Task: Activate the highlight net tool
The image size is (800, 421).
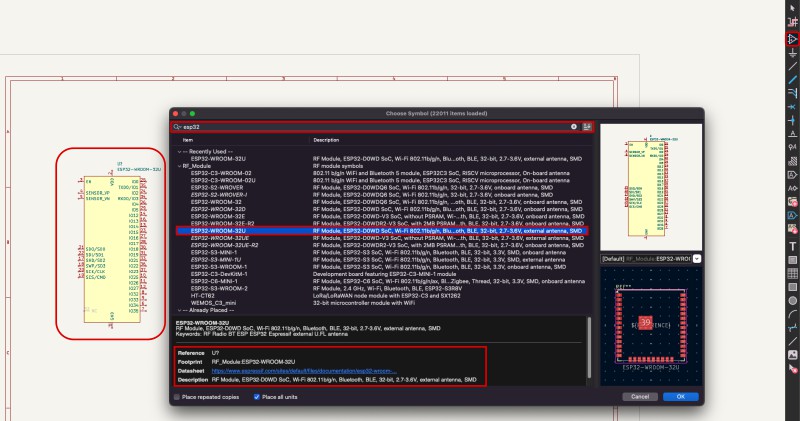Action: tap(792, 22)
